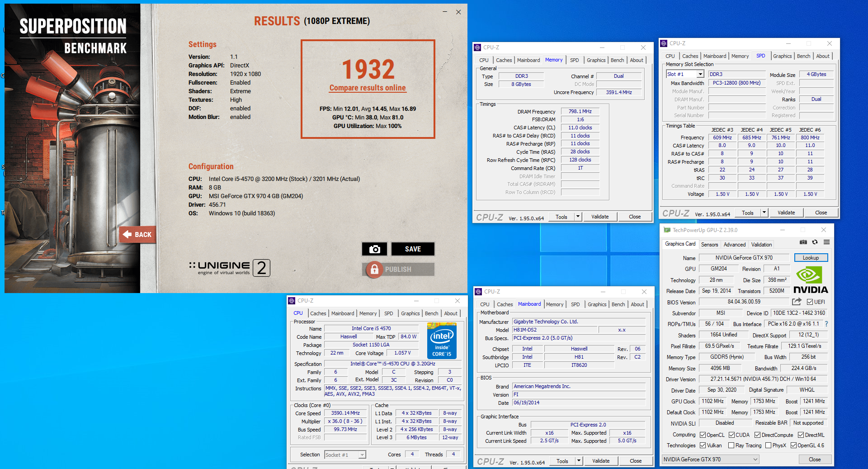The height and width of the screenshot is (469, 868).
Task: Click GPU-Z screenshot camera icon
Action: coord(803,242)
